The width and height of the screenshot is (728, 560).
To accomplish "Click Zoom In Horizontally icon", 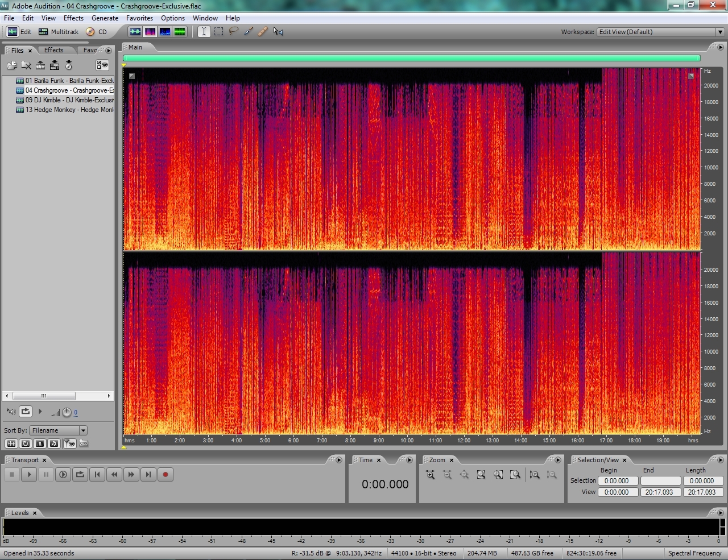I will (x=431, y=475).
